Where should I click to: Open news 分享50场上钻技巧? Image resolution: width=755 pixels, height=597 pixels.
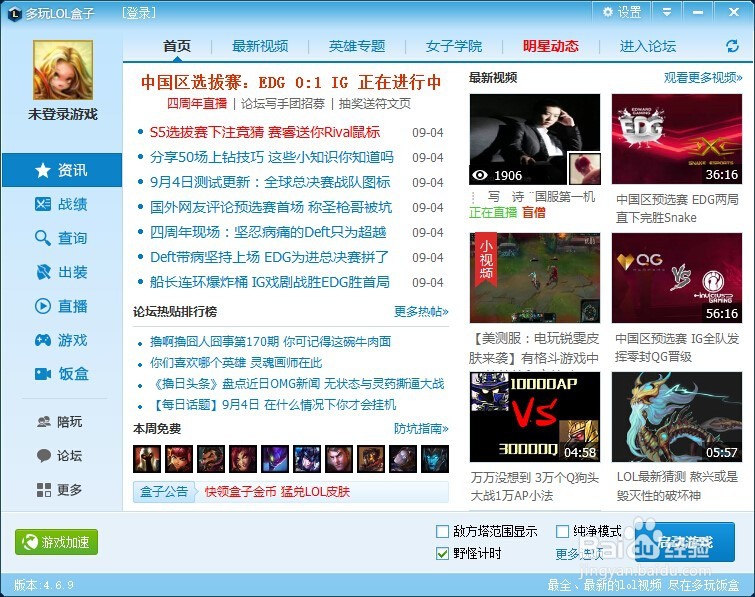pyautogui.click(x=272, y=157)
